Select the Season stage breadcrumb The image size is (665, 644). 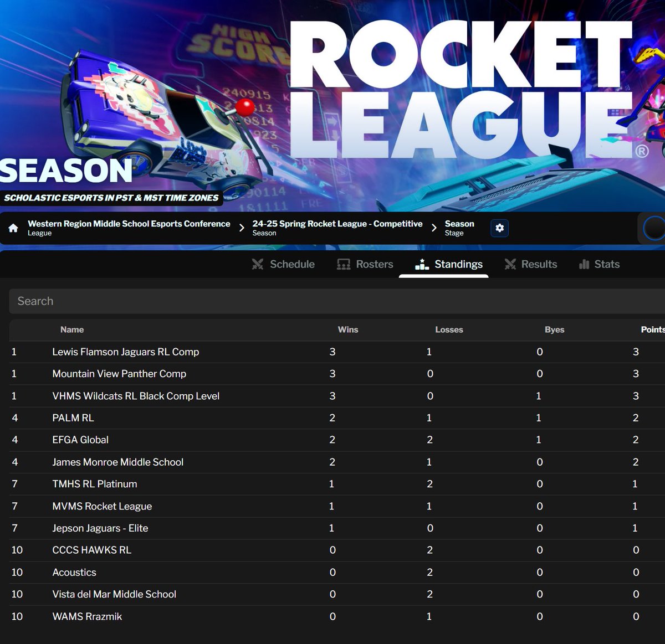coord(459,224)
